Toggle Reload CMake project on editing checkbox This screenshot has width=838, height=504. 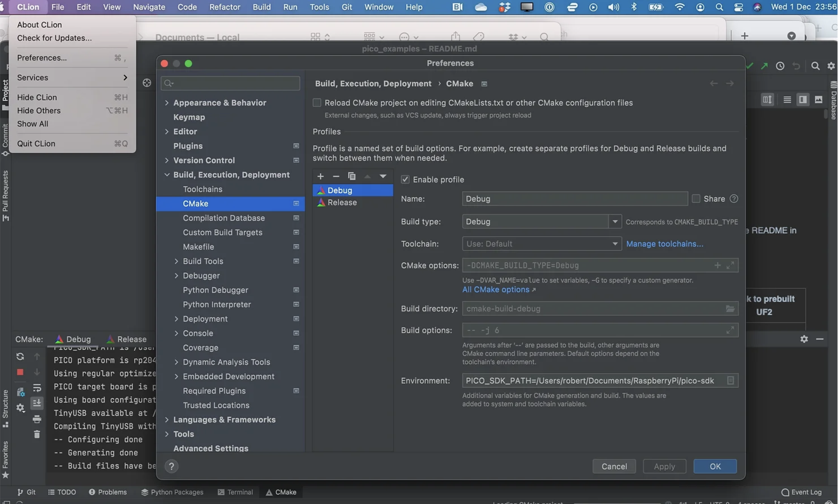[x=316, y=102]
